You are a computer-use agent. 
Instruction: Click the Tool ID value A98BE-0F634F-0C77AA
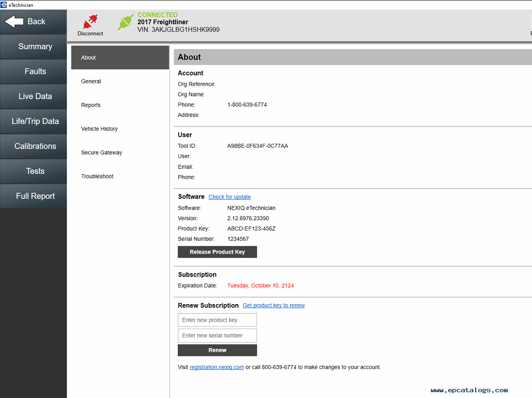coord(257,146)
